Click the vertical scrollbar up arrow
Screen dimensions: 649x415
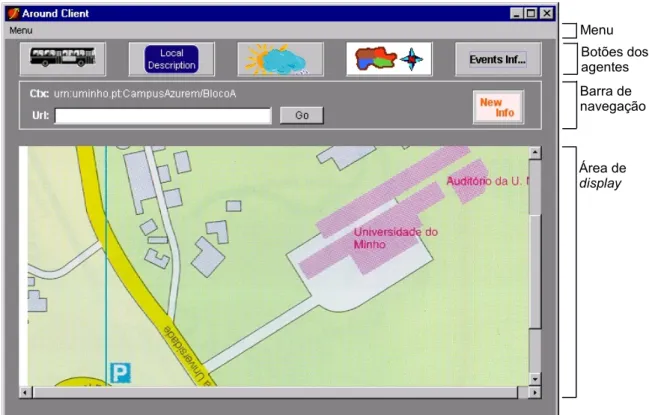pyautogui.click(x=535, y=153)
